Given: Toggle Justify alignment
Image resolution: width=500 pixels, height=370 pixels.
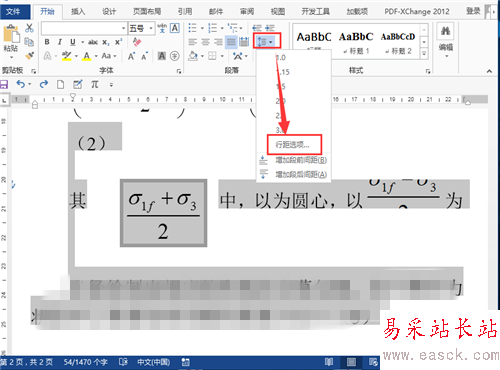Looking at the screenshot, I should click(231, 42).
